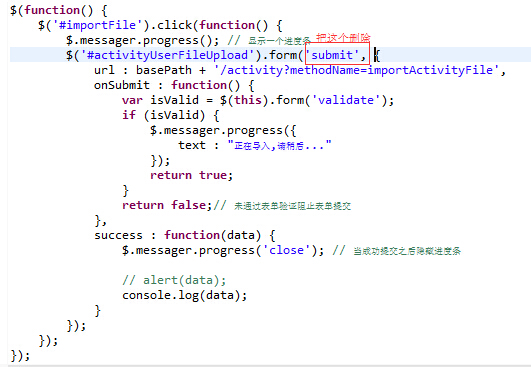Viewport: 531px width, 367px height.
Task: Click the "正在导入,请稍后..." string
Action: coord(279,146)
